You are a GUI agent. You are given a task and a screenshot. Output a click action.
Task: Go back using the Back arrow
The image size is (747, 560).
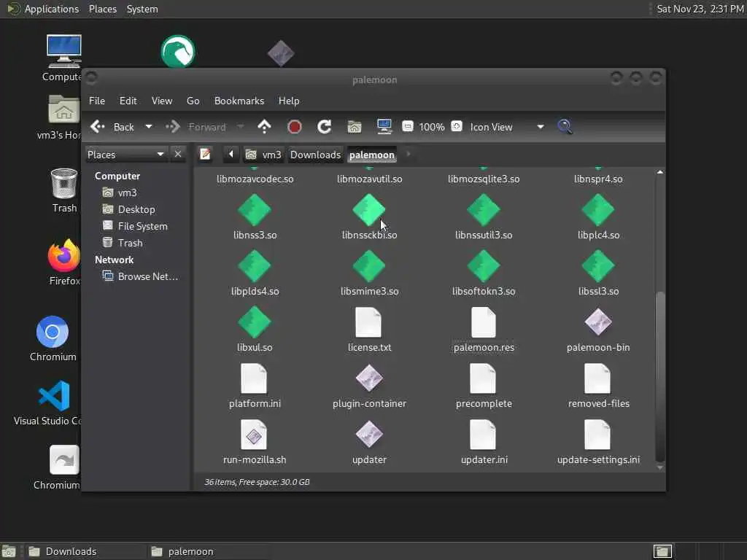112,127
